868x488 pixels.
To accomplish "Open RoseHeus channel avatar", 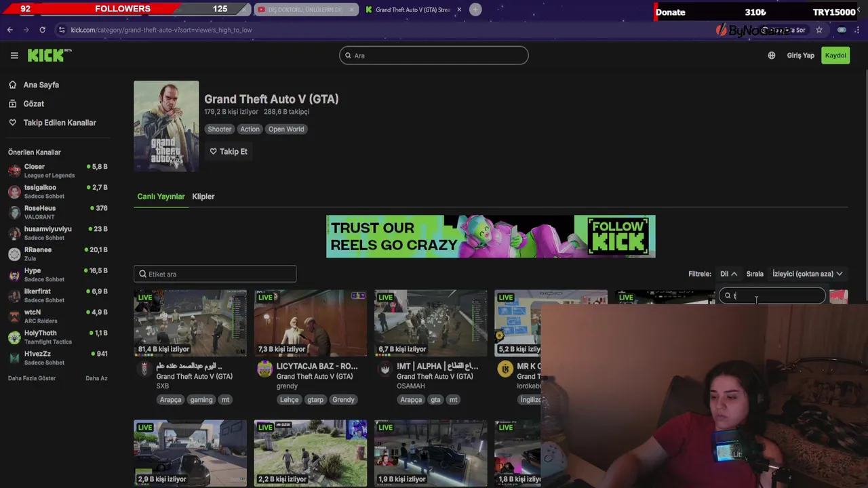I will pyautogui.click(x=14, y=213).
